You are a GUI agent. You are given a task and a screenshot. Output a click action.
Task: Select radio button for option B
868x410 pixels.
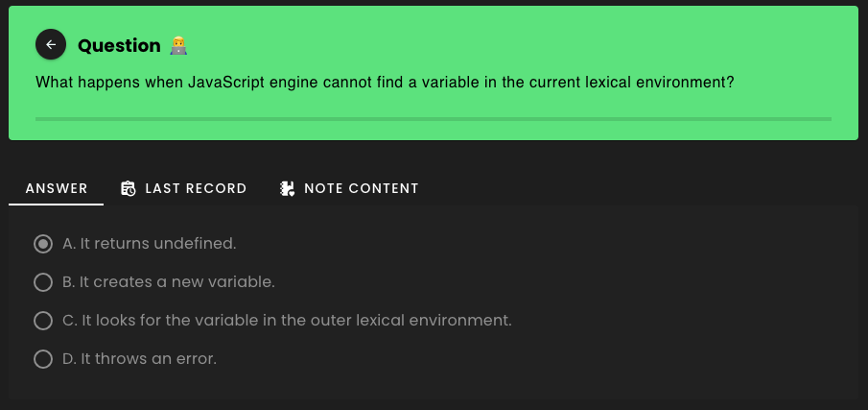(x=43, y=282)
